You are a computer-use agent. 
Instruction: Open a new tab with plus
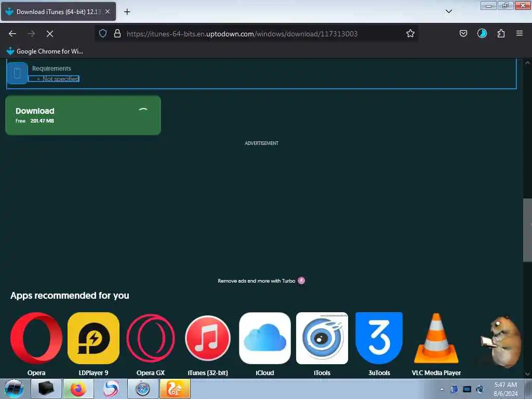pos(127,12)
